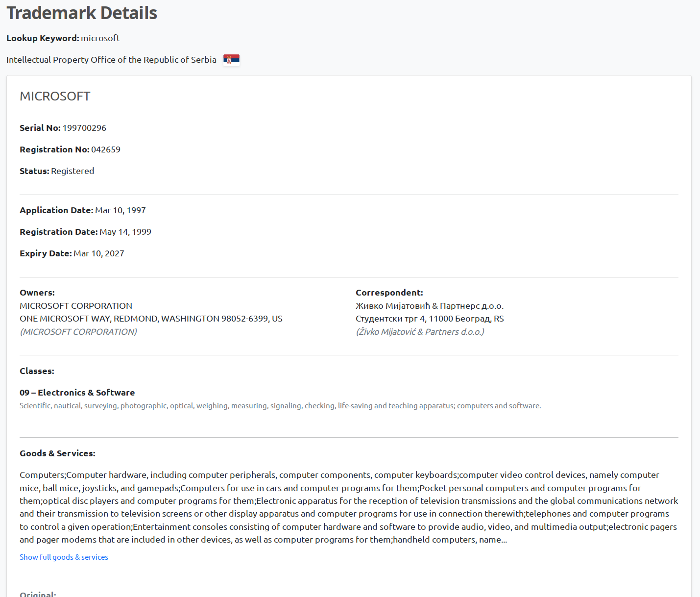Click the lookup keyword microsoft
Image resolution: width=700 pixels, height=597 pixels.
click(x=100, y=38)
